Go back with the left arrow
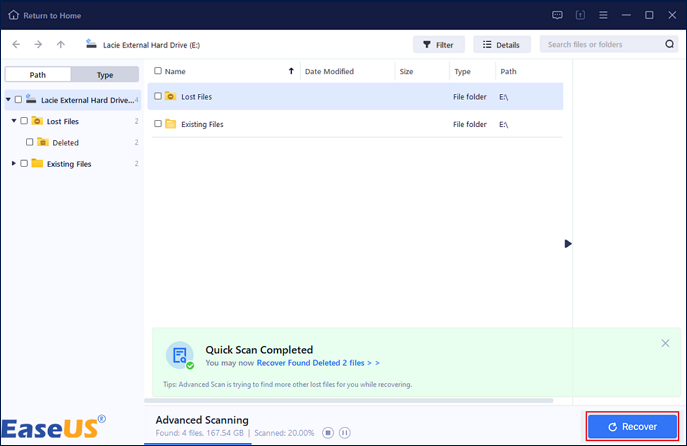Viewport: 687px width, 446px height. [15, 45]
